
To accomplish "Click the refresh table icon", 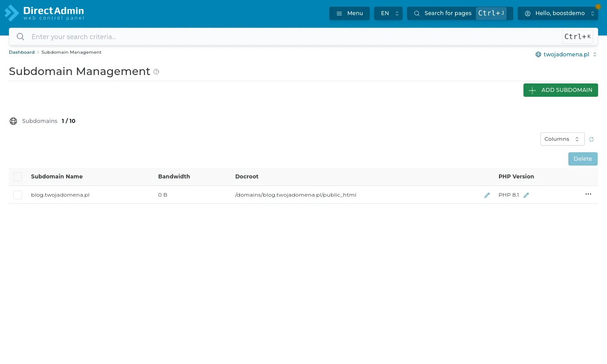I will (x=591, y=139).
